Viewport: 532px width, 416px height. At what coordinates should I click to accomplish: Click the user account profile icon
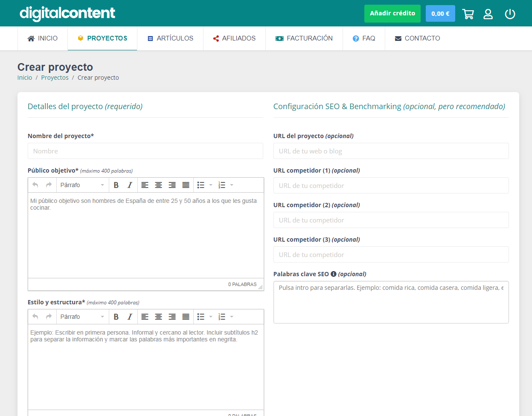(x=488, y=14)
